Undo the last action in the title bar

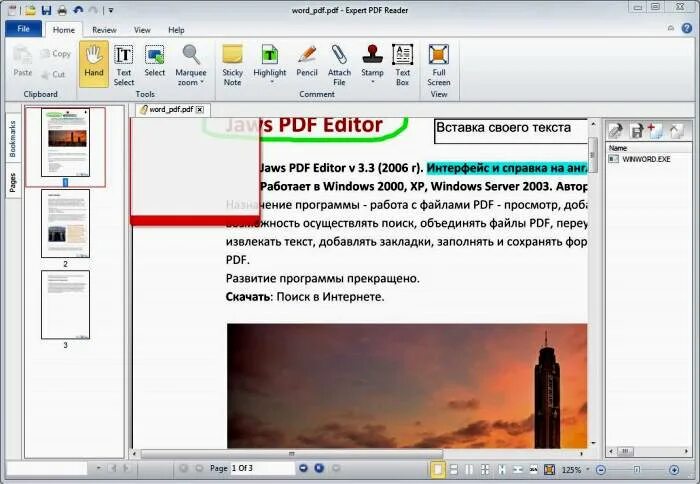click(x=78, y=9)
